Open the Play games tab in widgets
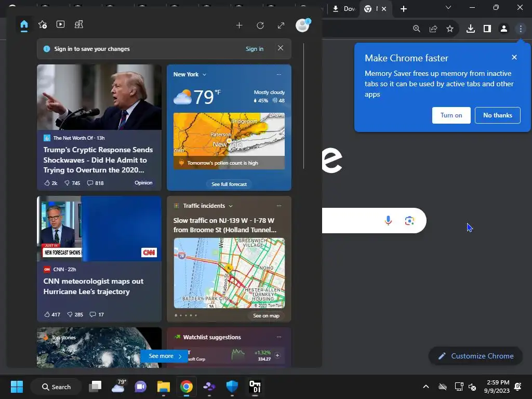This screenshot has width=532, height=399. (x=79, y=24)
